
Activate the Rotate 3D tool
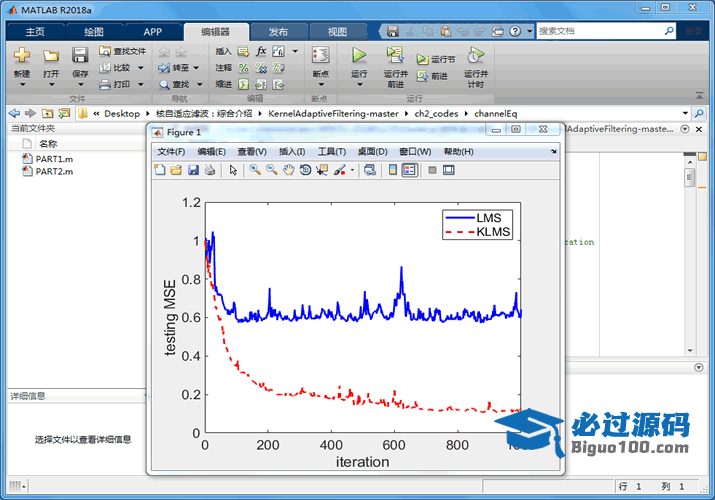[305, 170]
